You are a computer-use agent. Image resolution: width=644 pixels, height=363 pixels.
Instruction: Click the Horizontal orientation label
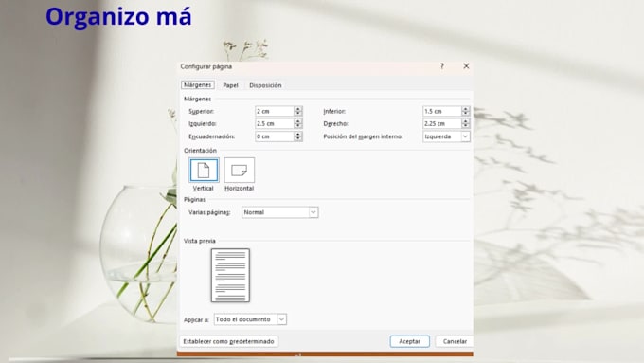(239, 188)
